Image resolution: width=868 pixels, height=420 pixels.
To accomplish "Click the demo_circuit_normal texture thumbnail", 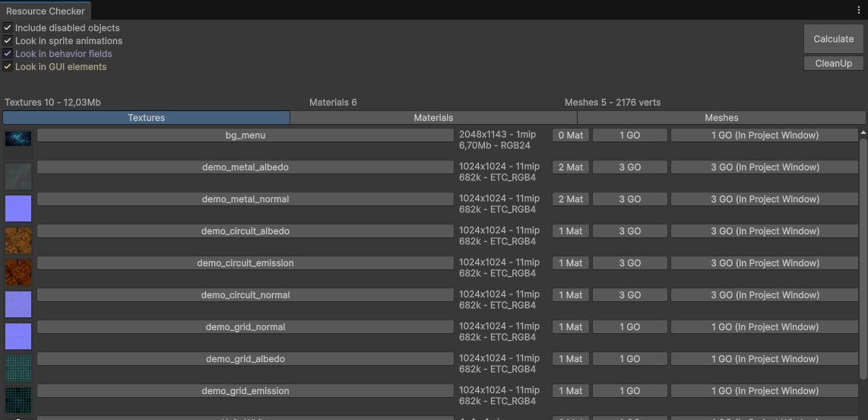I will click(18, 304).
